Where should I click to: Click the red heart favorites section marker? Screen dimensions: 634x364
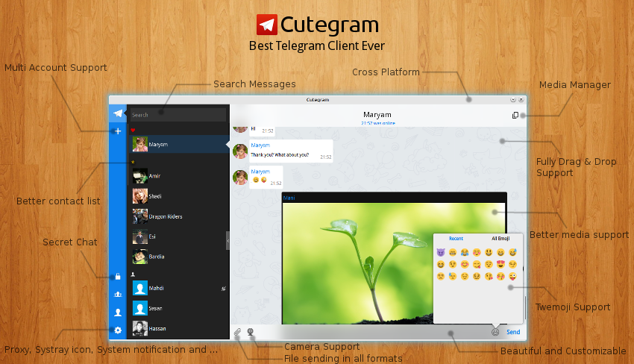(x=133, y=131)
